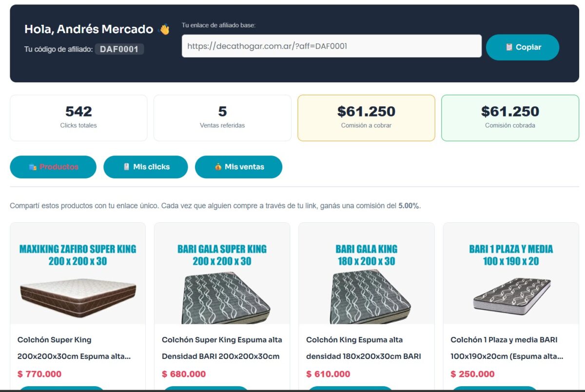This screenshot has width=585, height=392.
Task: Select the Ventas referidas stat card
Action: point(222,118)
